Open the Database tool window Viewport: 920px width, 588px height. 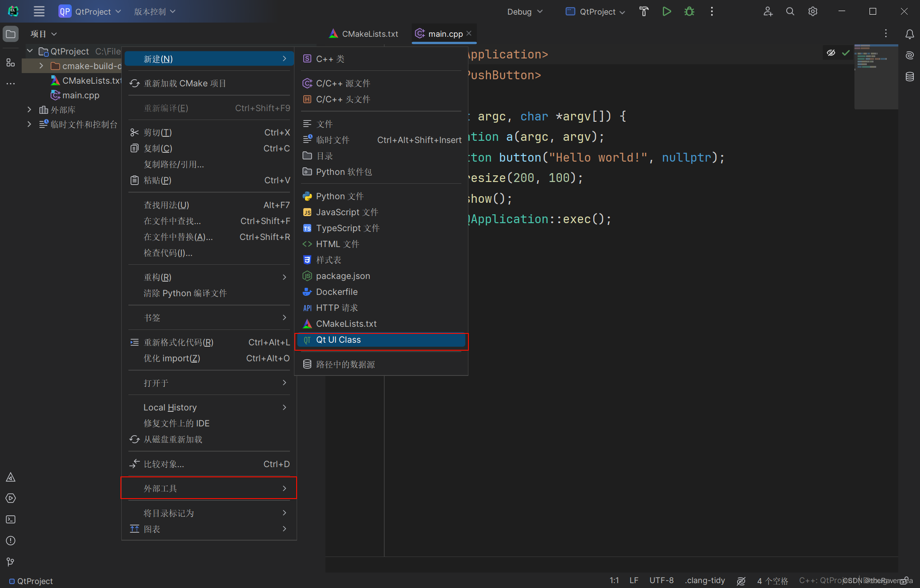910,77
